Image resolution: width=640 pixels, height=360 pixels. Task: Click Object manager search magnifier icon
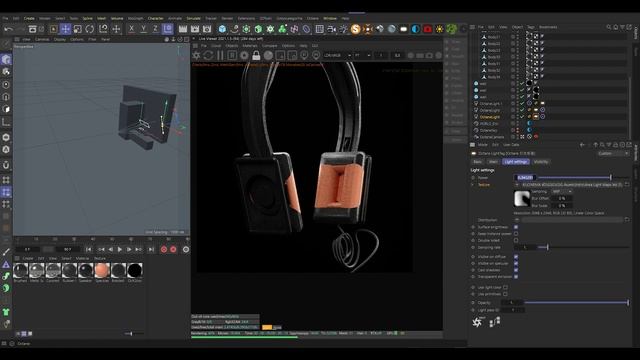tap(609, 27)
